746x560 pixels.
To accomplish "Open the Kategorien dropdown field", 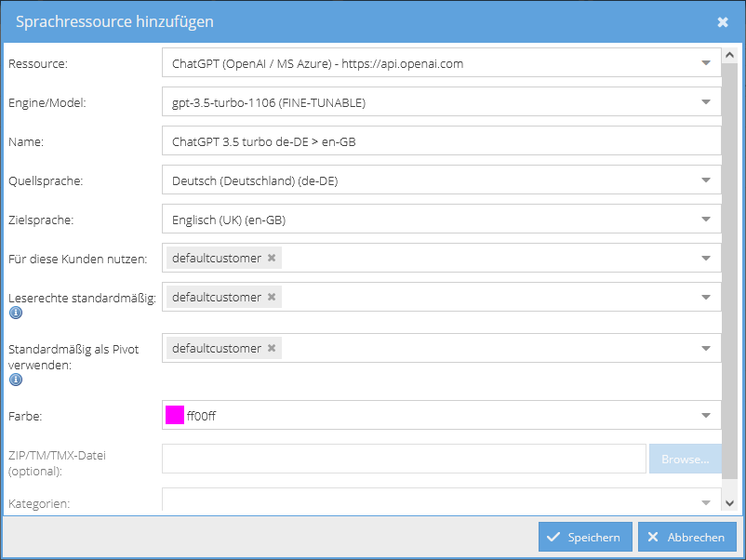I will point(442,500).
